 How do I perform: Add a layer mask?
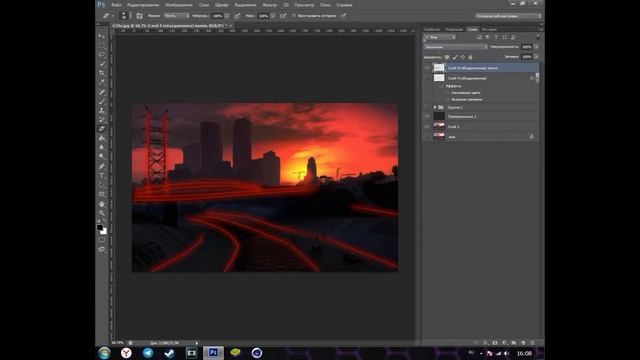495,343
